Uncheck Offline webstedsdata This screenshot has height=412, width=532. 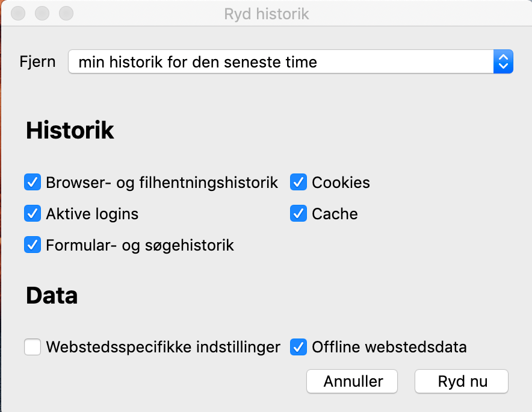click(298, 347)
